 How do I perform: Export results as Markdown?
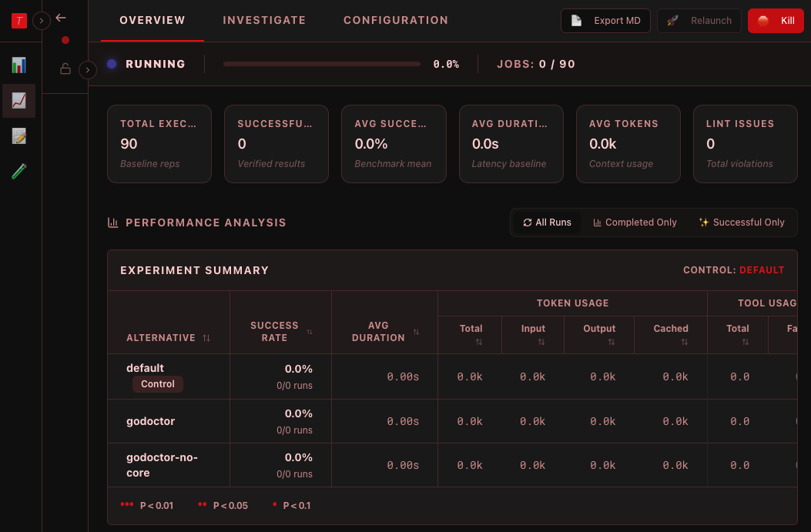pos(605,21)
